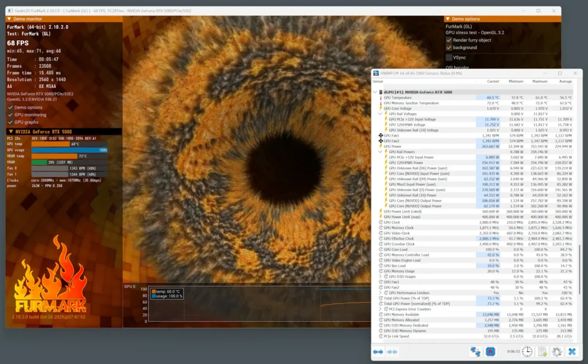Click the green VRAM 20% usage bar
This screenshot has height=364, width=588.
(x=39, y=162)
